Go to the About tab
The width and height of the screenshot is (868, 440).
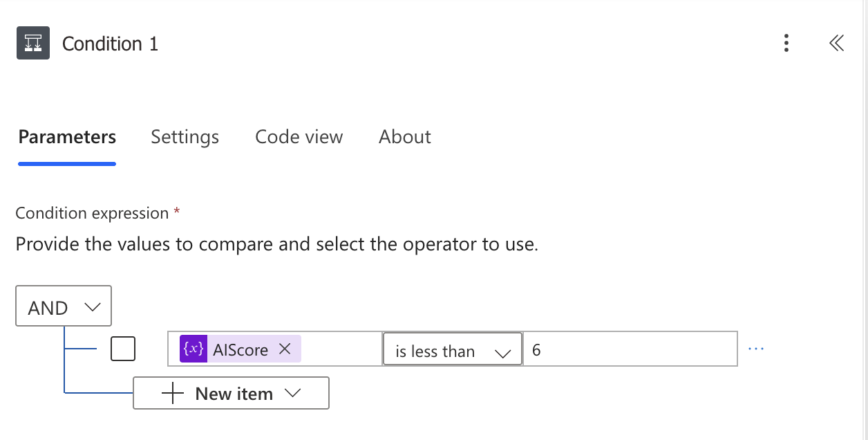point(404,137)
